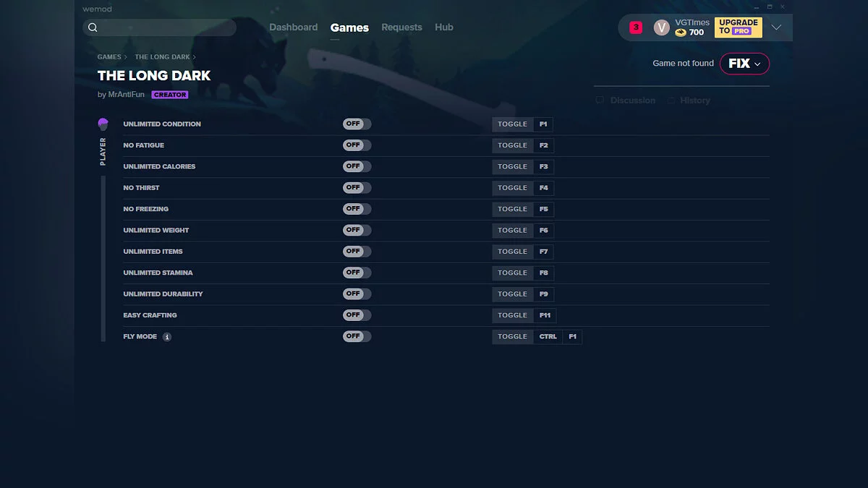Open the notifications badge showing 3
The width and height of the screenshot is (868, 488).
click(634, 27)
